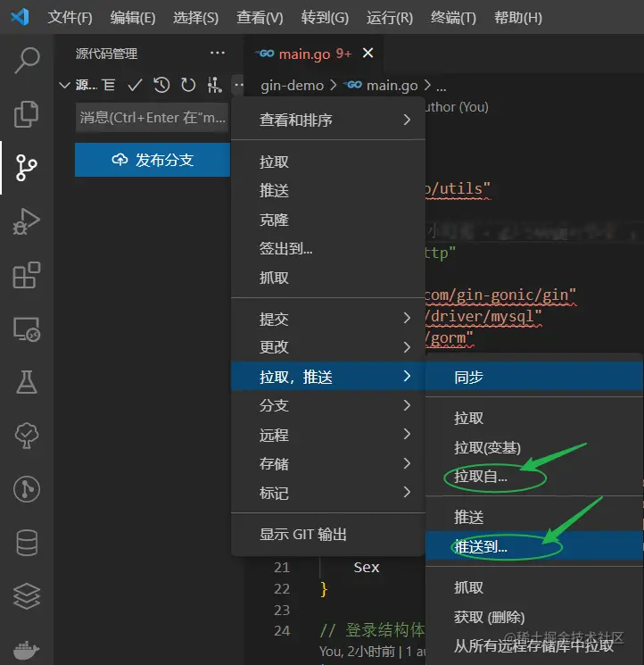The width and height of the screenshot is (644, 665).
Task: Open the tree-shaped activity bar icon
Action: point(26,436)
